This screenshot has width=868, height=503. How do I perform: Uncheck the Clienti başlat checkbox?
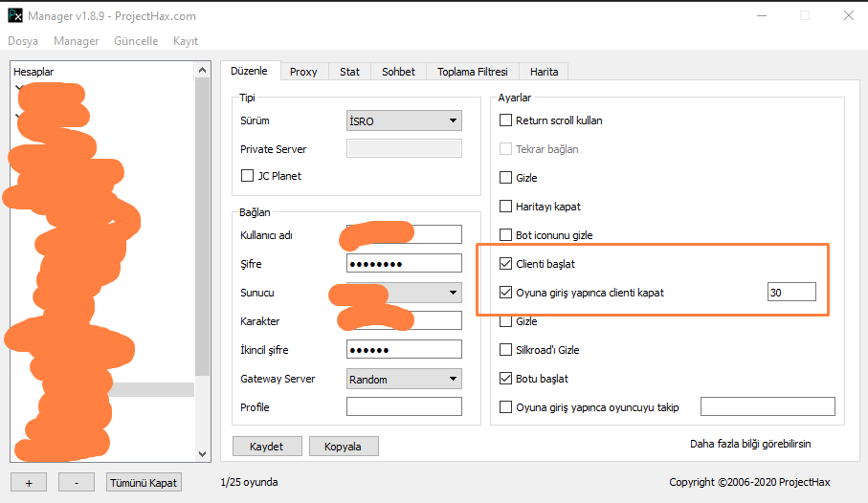(507, 264)
